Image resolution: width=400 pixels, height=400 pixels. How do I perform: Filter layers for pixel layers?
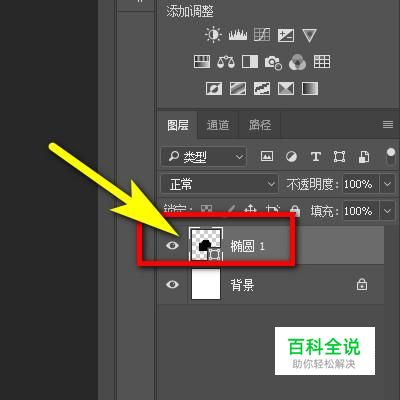[267, 156]
